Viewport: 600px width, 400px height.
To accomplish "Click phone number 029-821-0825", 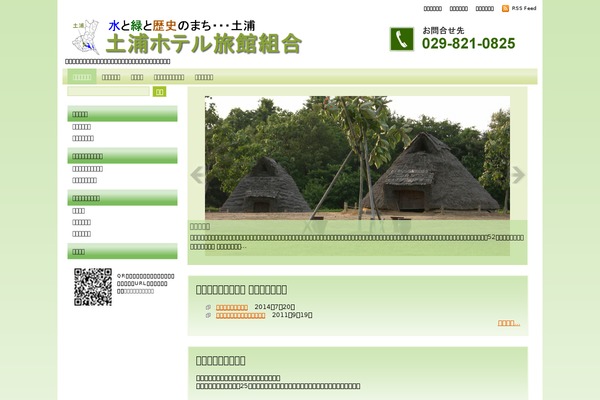I will click(468, 43).
